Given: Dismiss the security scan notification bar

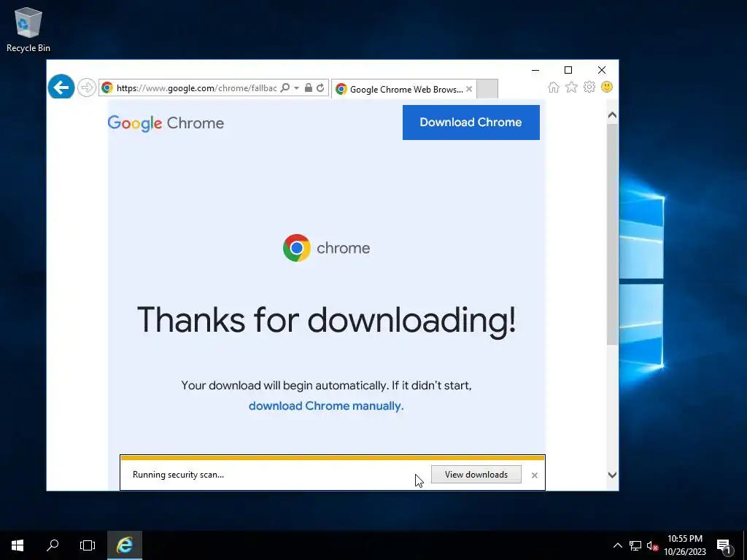Looking at the screenshot, I should point(535,475).
